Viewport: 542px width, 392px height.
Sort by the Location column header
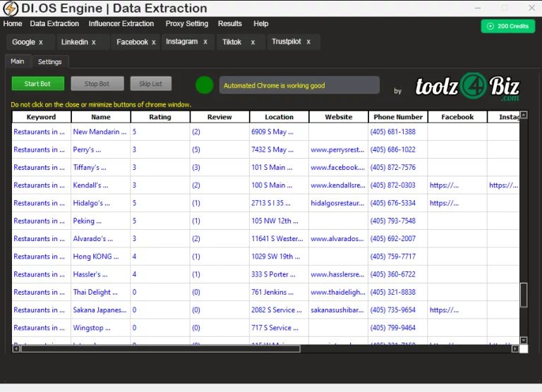pyautogui.click(x=279, y=117)
